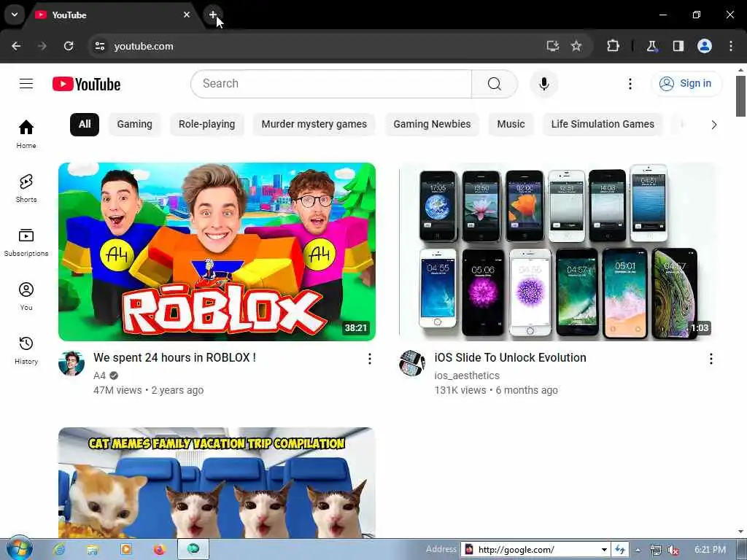Bookmark this page with the star

point(576,46)
